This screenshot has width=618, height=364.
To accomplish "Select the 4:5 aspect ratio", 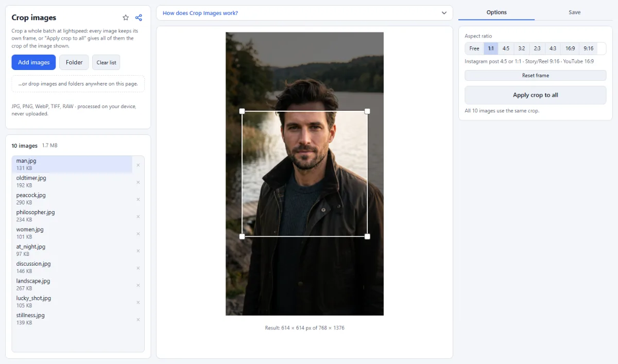I will tap(506, 48).
